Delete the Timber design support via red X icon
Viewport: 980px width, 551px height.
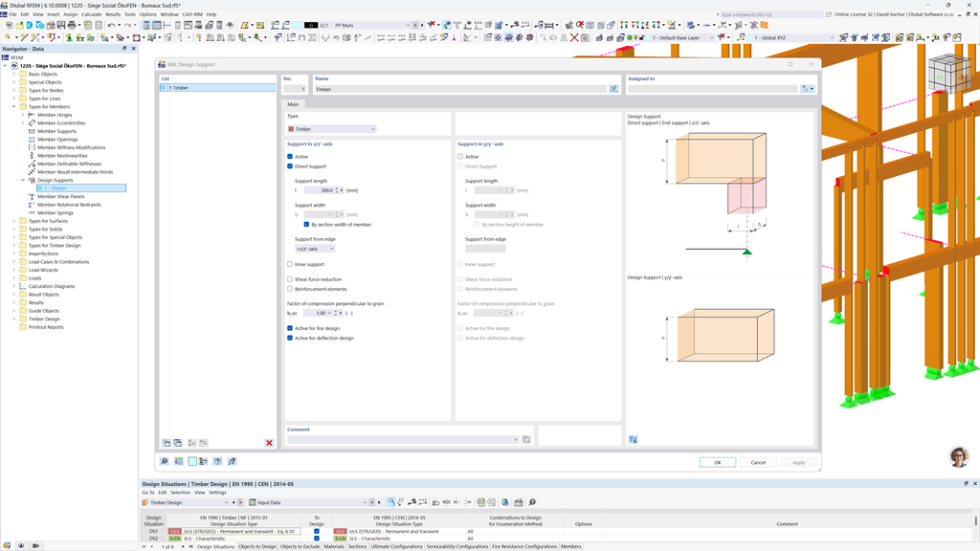269,441
